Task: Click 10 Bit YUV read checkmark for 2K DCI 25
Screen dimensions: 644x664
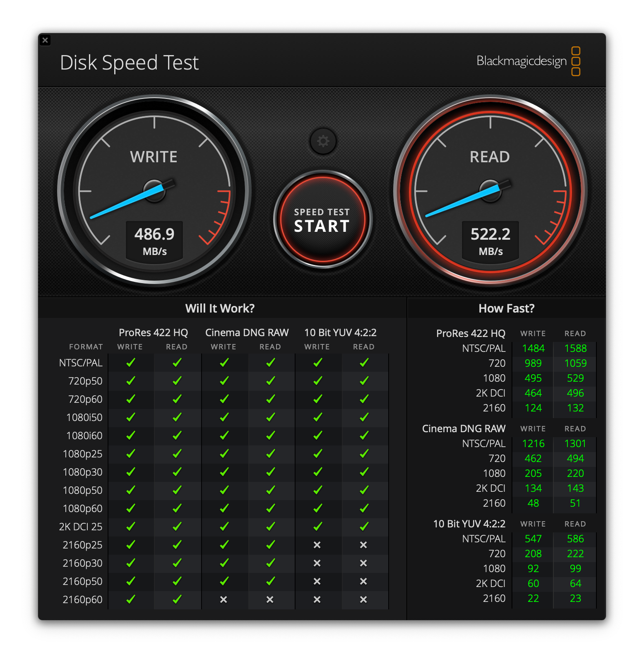Action: [364, 526]
